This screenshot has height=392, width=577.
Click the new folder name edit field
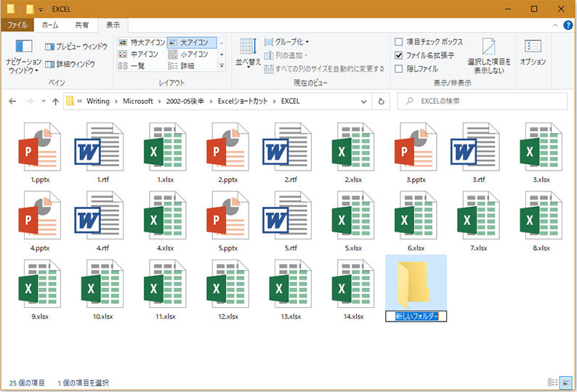416,317
